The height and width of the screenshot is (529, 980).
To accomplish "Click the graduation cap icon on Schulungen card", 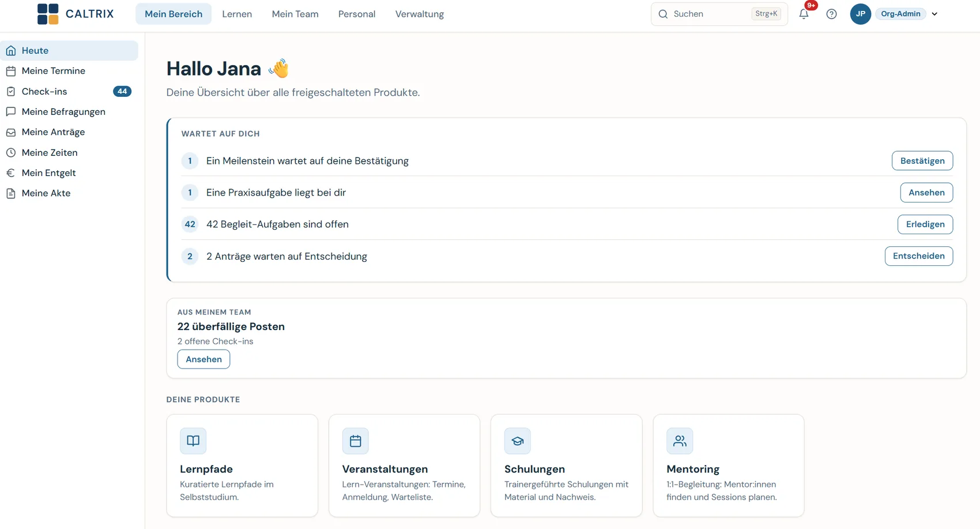I will tap(518, 441).
